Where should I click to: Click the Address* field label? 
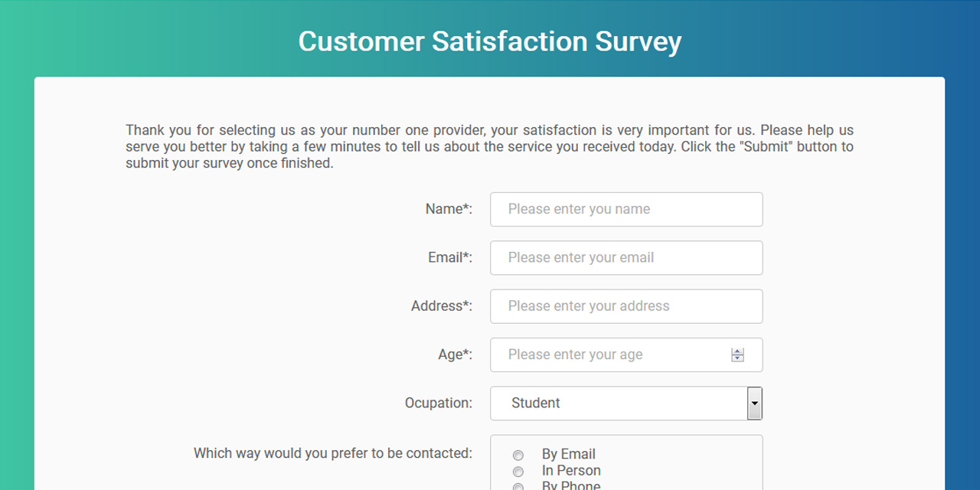442,305
